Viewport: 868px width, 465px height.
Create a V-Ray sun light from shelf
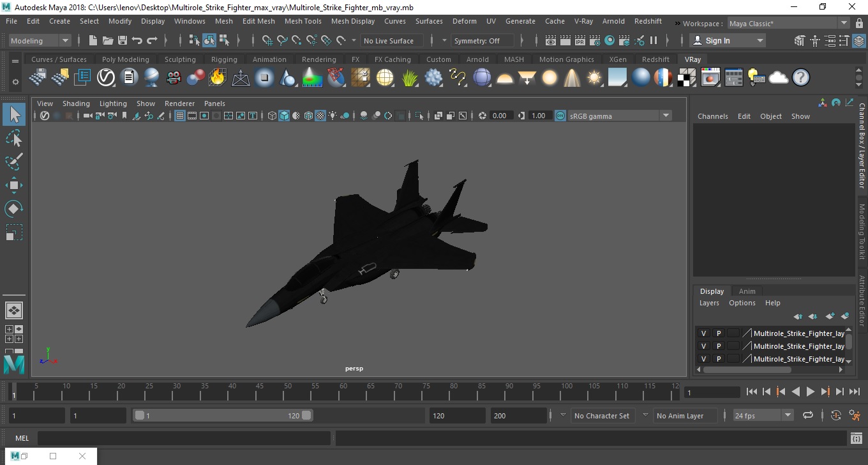[594, 78]
